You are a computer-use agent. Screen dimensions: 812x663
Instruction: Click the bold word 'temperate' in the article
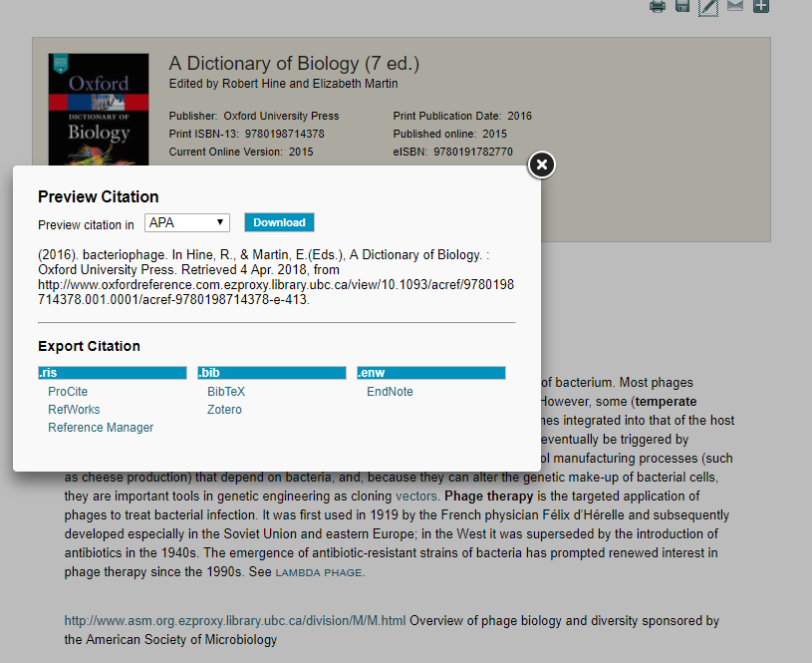(666, 402)
